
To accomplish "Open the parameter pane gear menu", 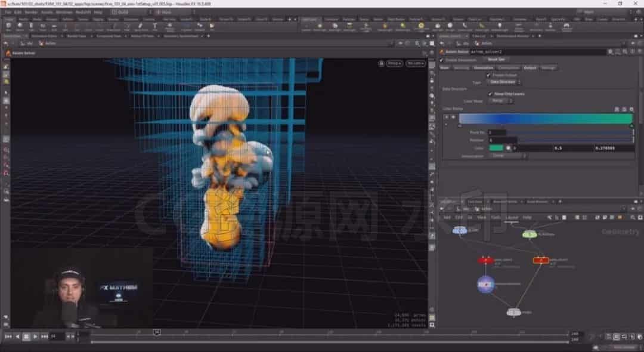I will coord(611,52).
